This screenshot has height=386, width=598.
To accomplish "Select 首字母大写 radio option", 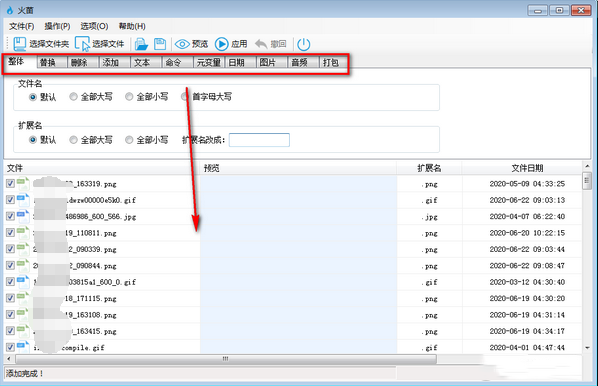I will [x=185, y=97].
